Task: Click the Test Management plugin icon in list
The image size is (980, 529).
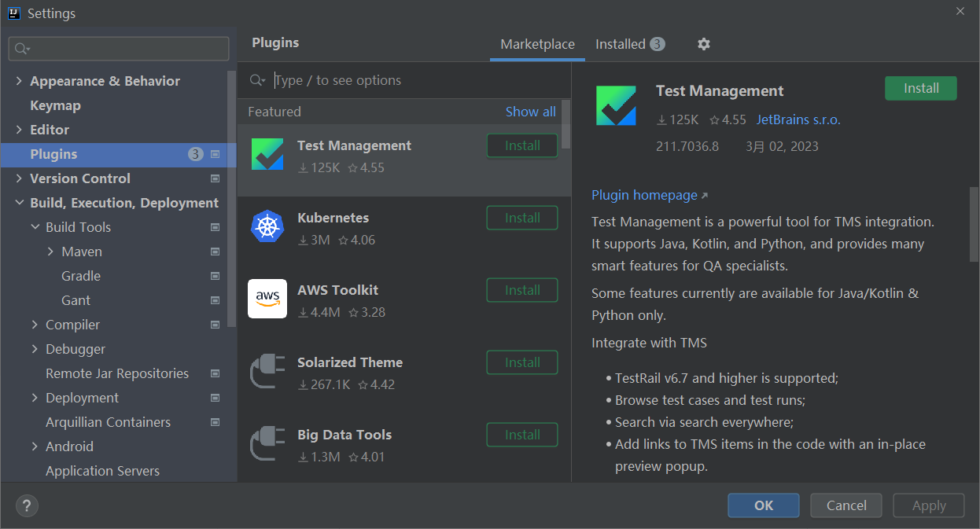Action: click(267, 154)
